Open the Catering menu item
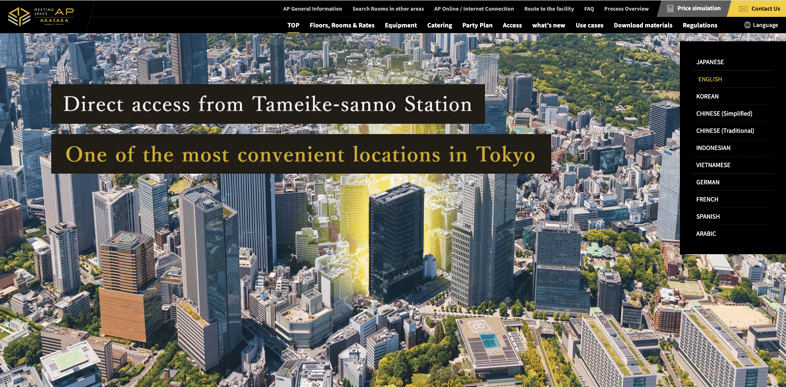The width and height of the screenshot is (786, 387). point(440,26)
